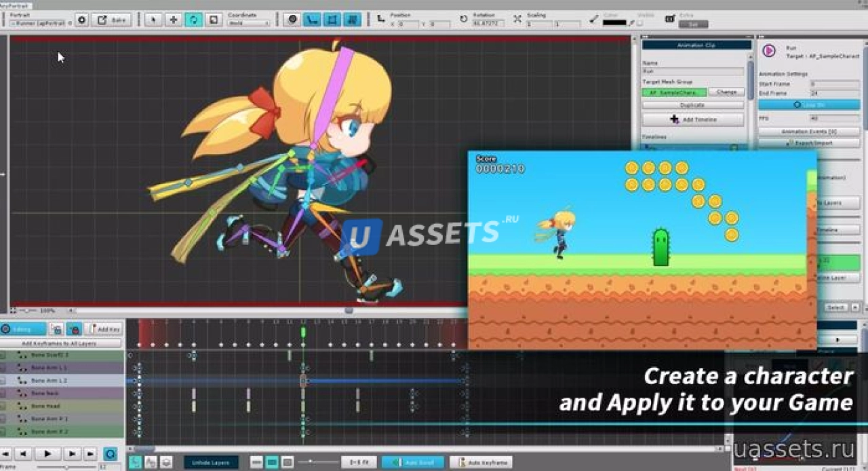
Task: Toggle the Auto Scroll button
Action: (x=412, y=462)
